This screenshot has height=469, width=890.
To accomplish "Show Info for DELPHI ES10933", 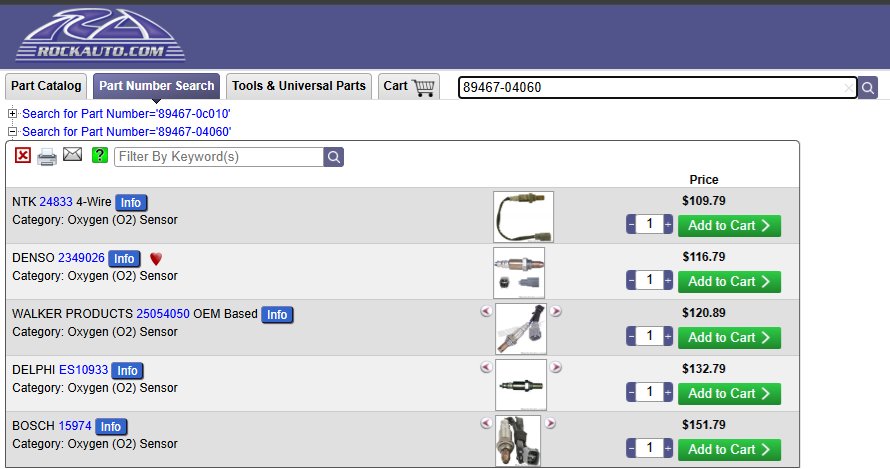I will (x=127, y=371).
